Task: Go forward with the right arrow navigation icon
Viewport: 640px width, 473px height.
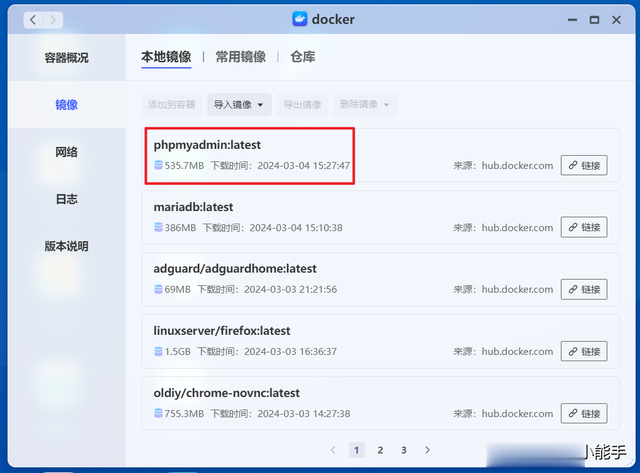Action: pyautogui.click(x=53, y=20)
